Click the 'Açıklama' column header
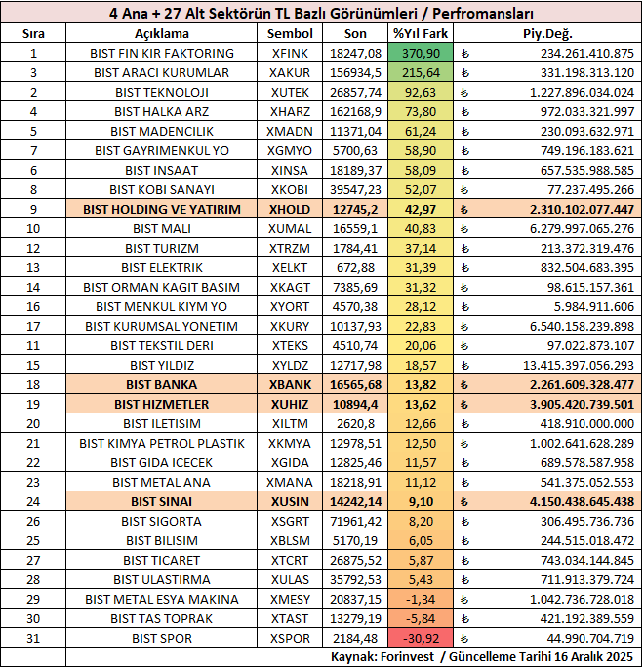 (x=162, y=33)
